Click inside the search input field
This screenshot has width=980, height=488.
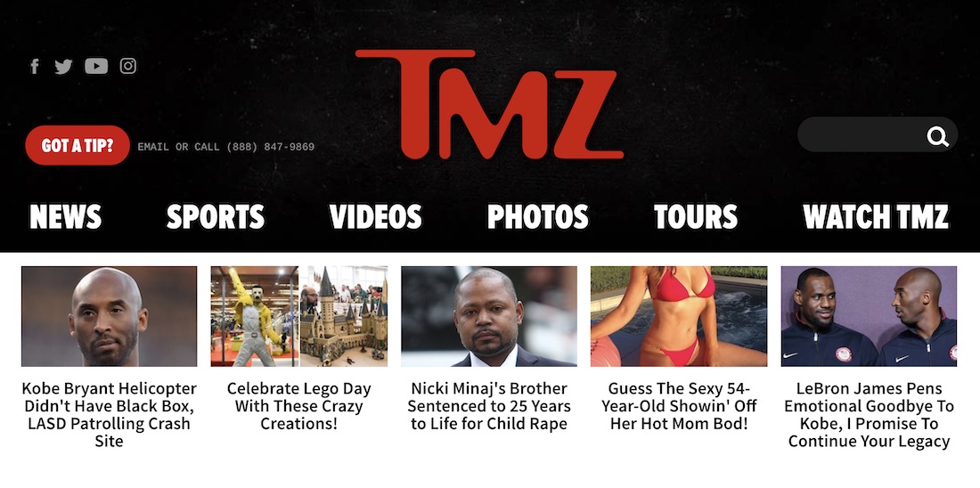coord(862,134)
